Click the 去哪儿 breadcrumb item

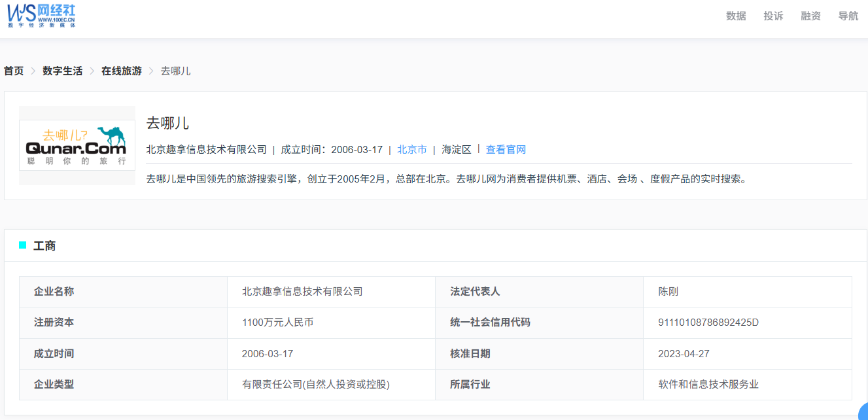pyautogui.click(x=176, y=71)
